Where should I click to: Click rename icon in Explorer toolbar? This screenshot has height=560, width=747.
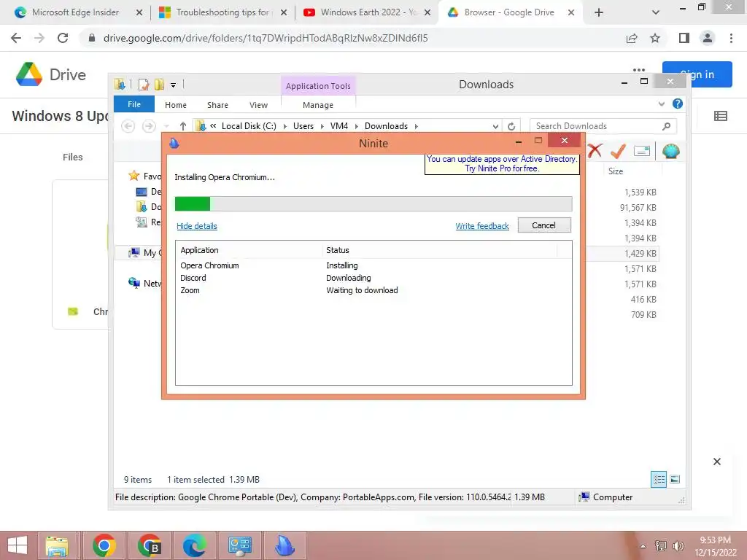[x=642, y=151]
